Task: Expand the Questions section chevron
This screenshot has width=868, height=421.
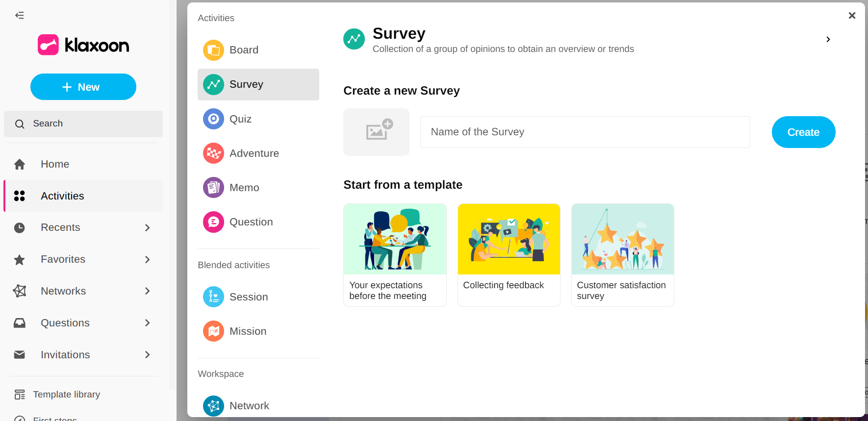Action: [147, 323]
